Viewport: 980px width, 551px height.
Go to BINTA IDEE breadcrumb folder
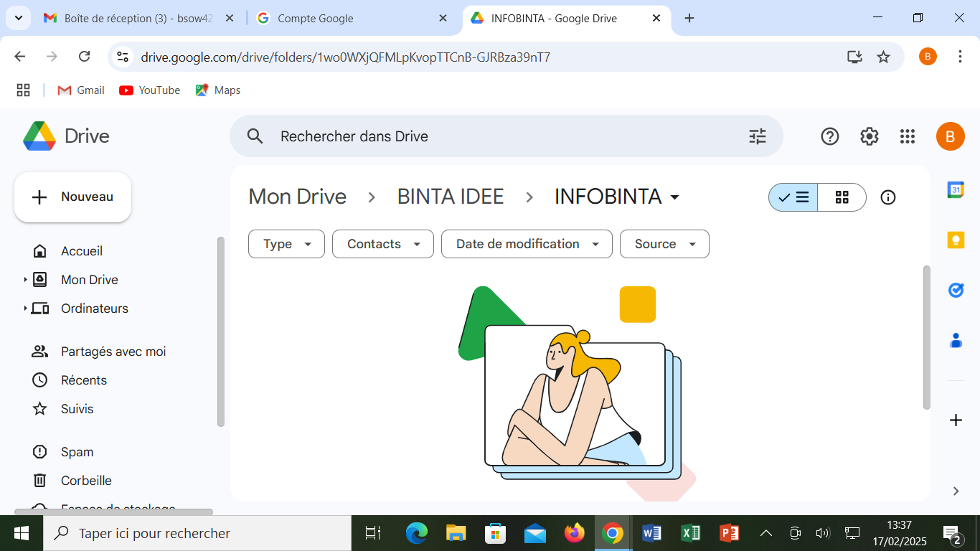coord(451,197)
